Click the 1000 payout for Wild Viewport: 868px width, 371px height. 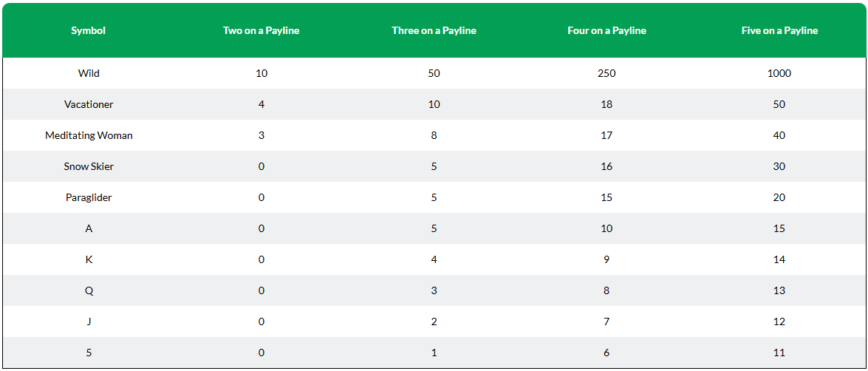[x=779, y=73]
